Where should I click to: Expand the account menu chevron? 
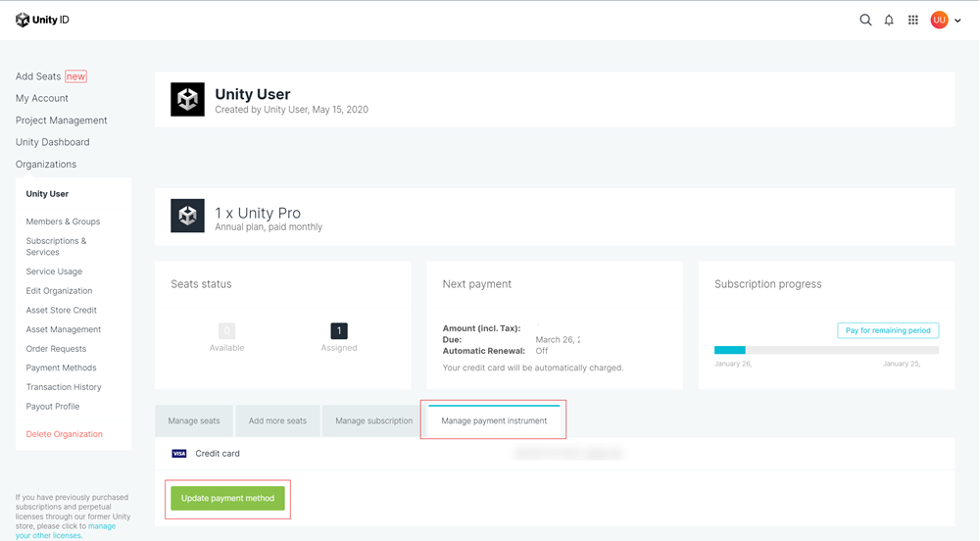point(957,21)
